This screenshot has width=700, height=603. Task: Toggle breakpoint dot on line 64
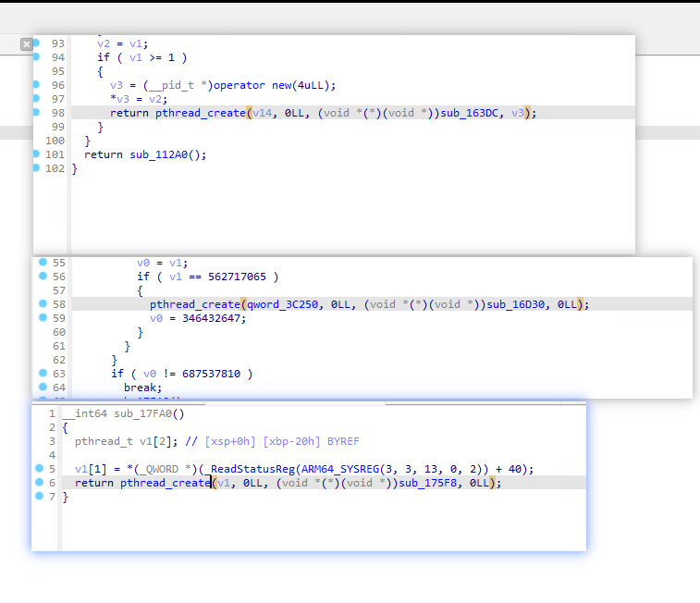click(x=43, y=387)
